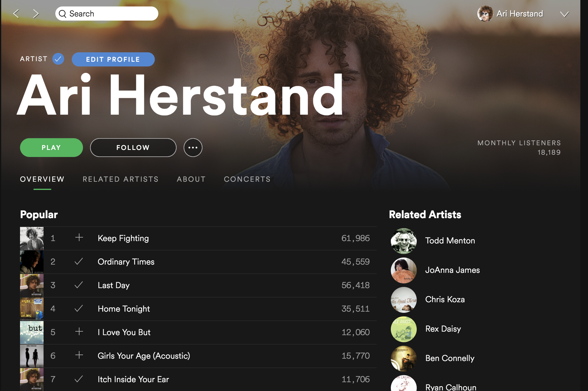Screen dimensions: 588x391
Task: Select the Overview tab
Action: point(42,179)
